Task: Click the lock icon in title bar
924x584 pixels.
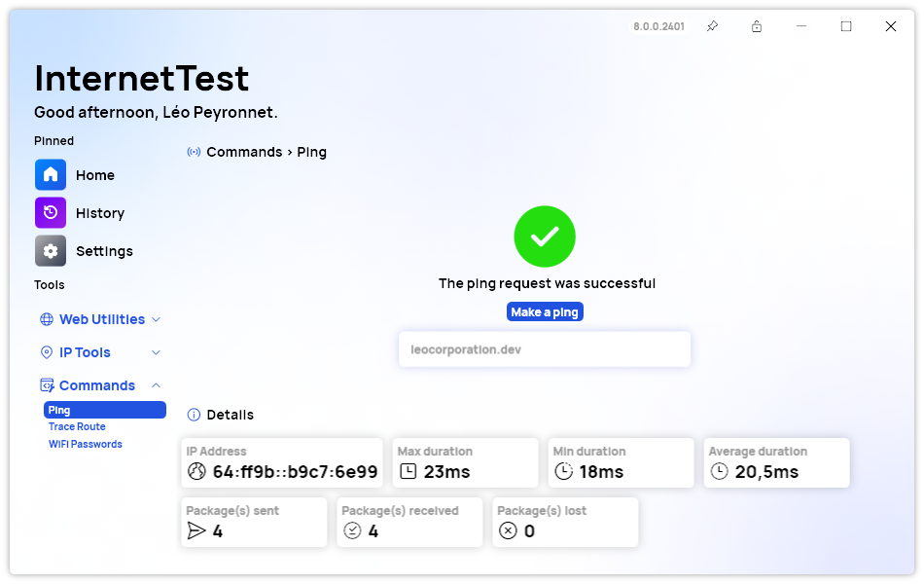Action: pyautogui.click(x=757, y=26)
